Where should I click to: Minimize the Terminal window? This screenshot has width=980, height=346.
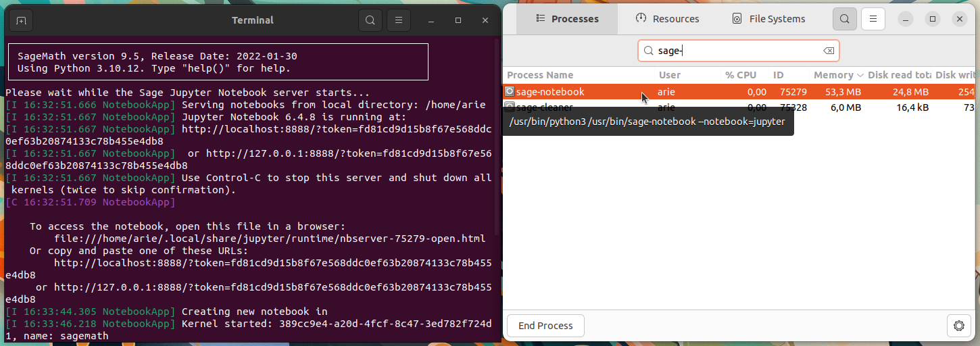pyautogui.click(x=431, y=20)
